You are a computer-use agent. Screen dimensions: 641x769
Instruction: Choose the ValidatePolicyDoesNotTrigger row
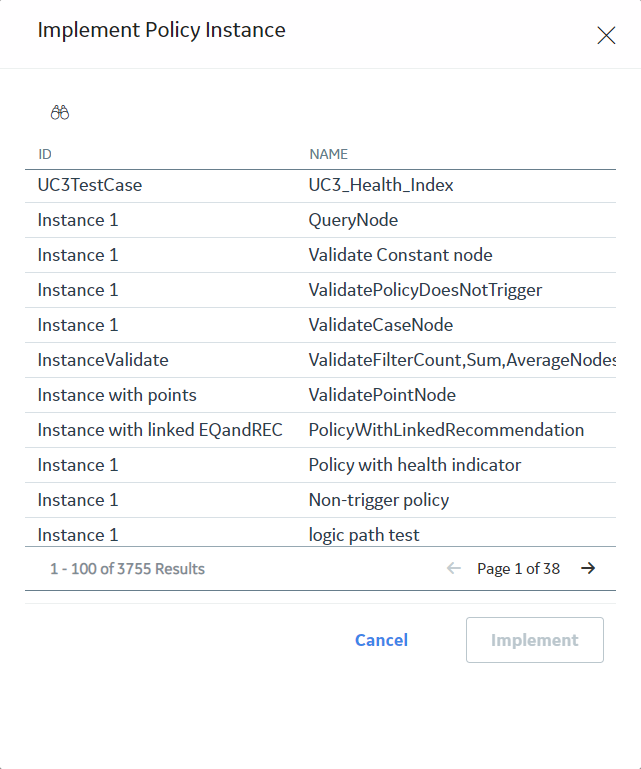(x=320, y=290)
